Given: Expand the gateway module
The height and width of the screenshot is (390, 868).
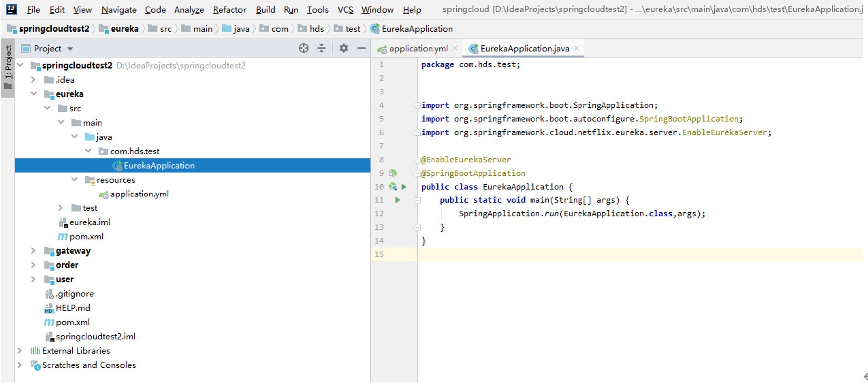Looking at the screenshot, I should point(33,251).
